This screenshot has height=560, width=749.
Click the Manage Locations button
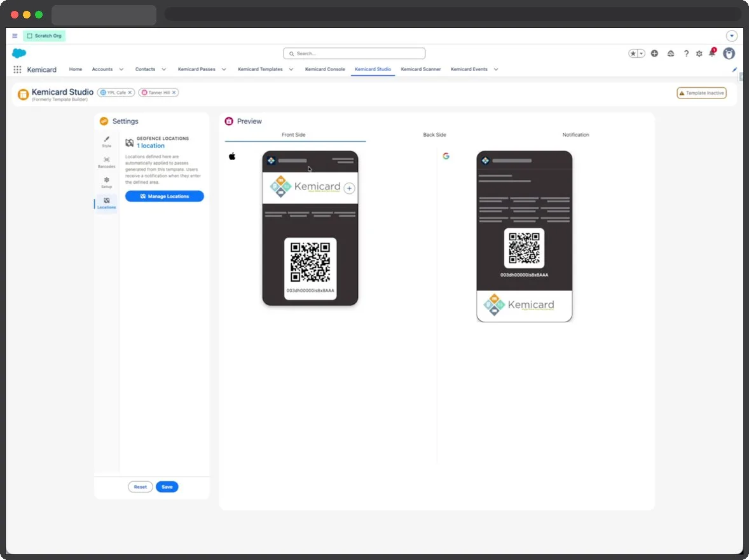pos(164,196)
